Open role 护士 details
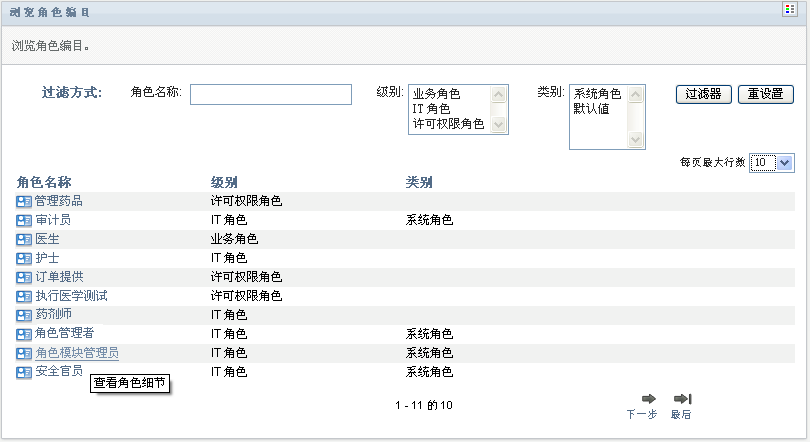The image size is (810, 442). 47,258
